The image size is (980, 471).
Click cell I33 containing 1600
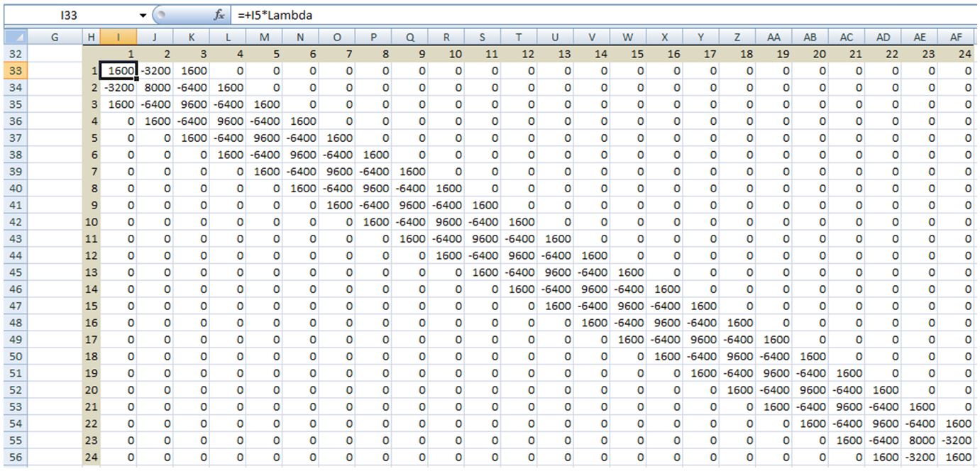pos(118,71)
